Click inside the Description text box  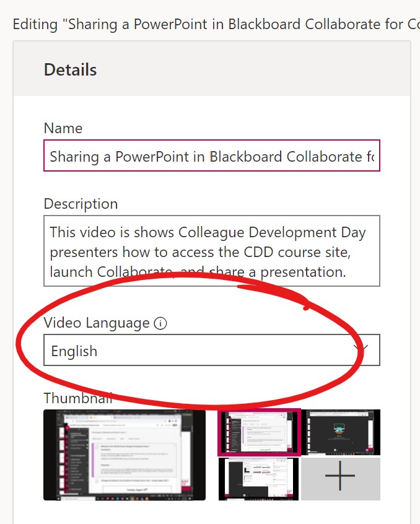point(211,251)
